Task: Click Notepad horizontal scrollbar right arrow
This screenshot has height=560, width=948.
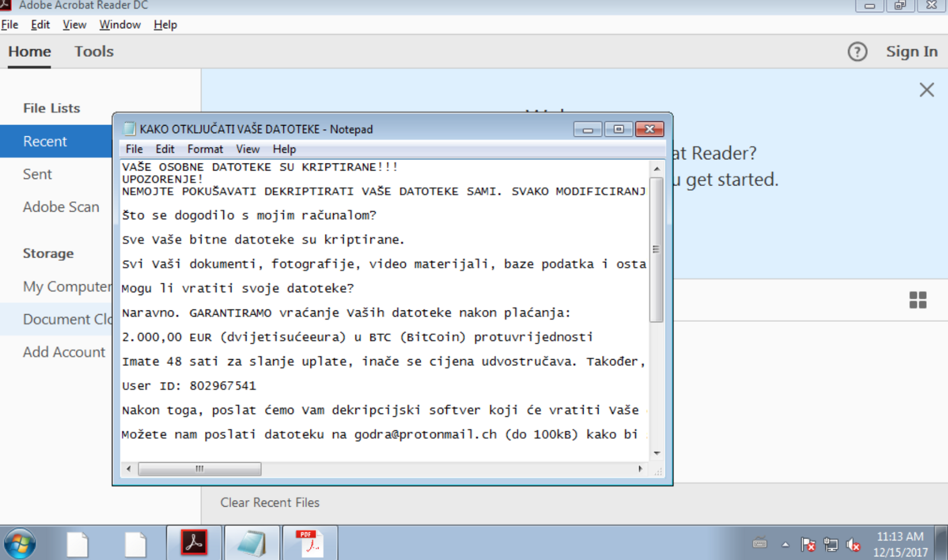Action: tap(640, 469)
